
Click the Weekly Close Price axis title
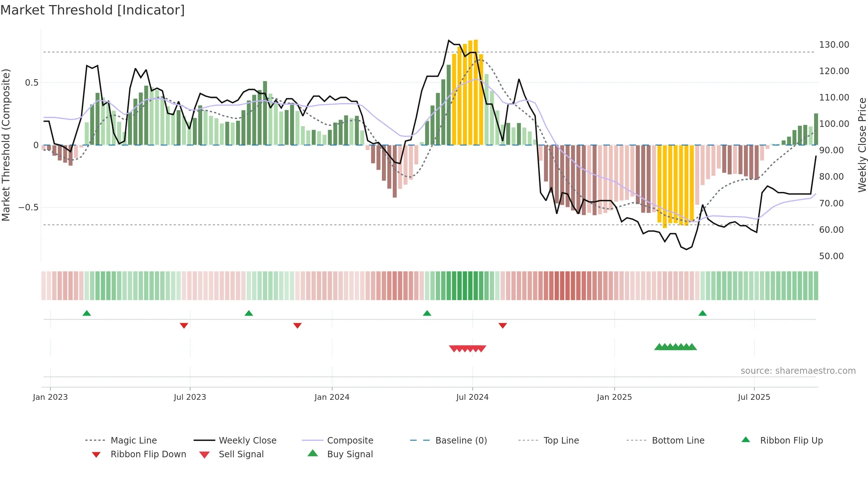(862, 145)
